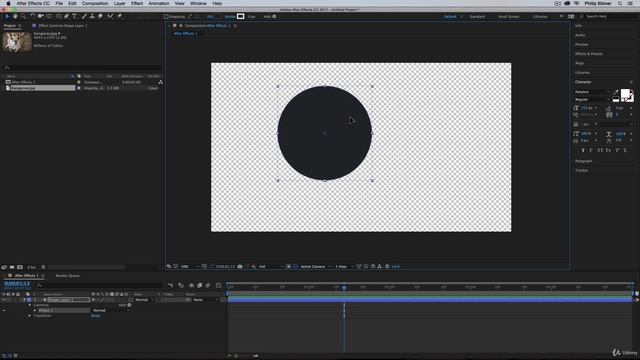Expand the Ellipse 1 property group
640x360 pixels.
tap(35, 310)
